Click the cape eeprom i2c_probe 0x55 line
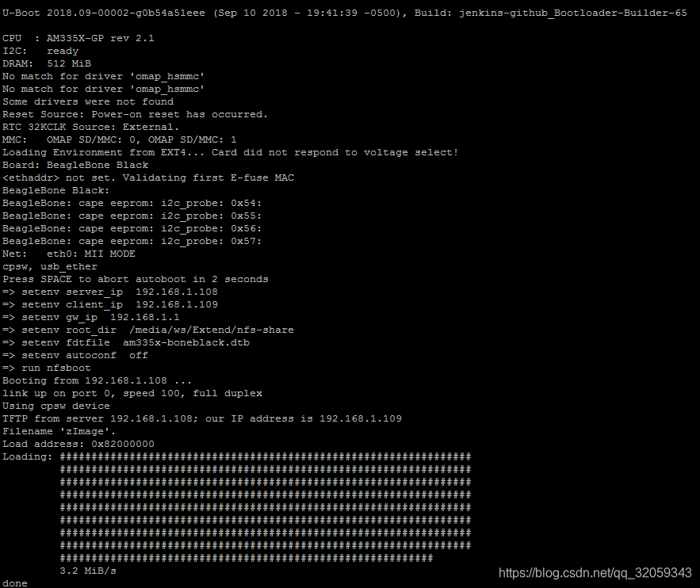The width and height of the screenshot is (700, 588). 132,216
